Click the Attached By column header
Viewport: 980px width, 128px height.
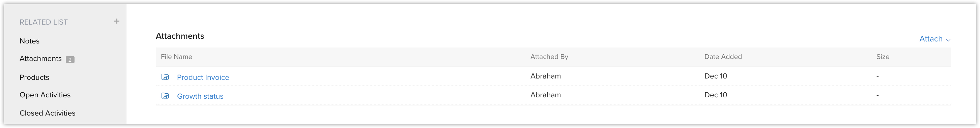click(549, 57)
